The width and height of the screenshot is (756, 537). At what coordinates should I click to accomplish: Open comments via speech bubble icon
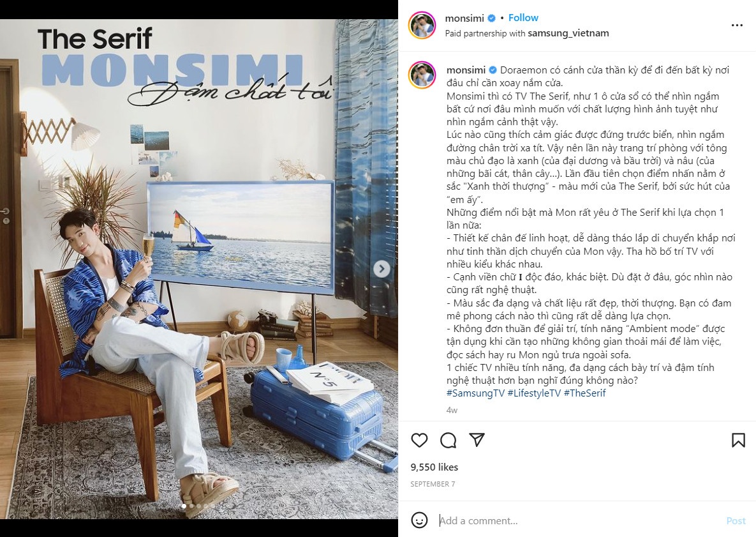tap(448, 440)
